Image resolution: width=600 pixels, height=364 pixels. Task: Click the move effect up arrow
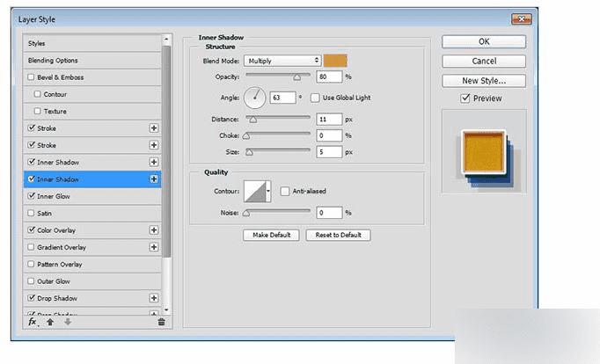pyautogui.click(x=50, y=322)
